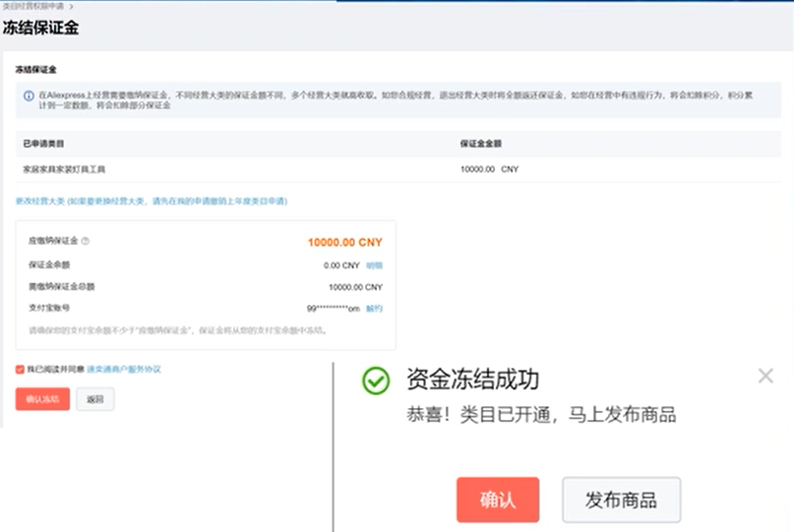Image resolution: width=794 pixels, height=532 pixels.
Task: Click the 10000.00 CNY table cell value
Action: pos(489,169)
